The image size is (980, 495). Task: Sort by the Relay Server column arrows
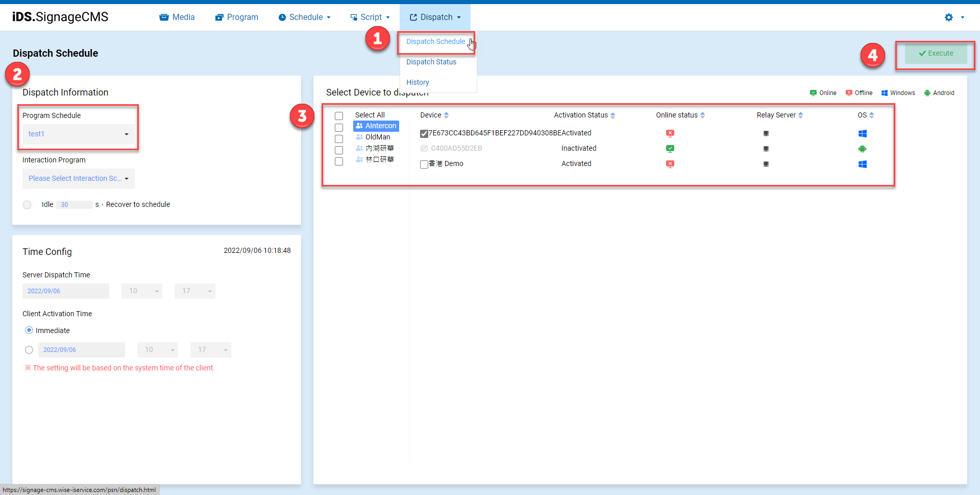pos(801,115)
